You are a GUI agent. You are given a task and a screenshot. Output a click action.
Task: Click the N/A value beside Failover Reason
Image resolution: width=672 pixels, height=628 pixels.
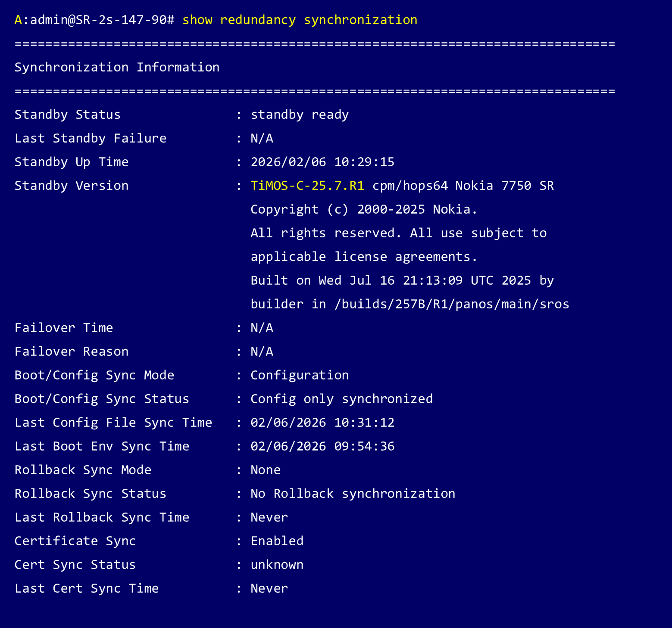tap(262, 351)
